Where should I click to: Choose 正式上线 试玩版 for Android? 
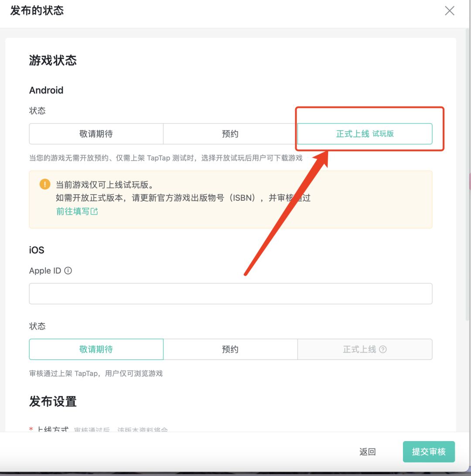(352, 134)
